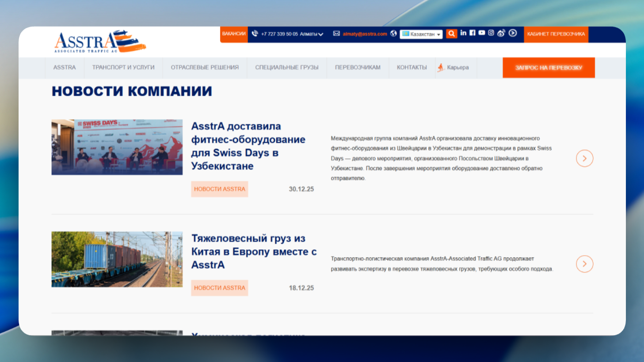This screenshot has height=362, width=644.
Task: Click the AsstrA logo in the header
Action: (x=100, y=41)
